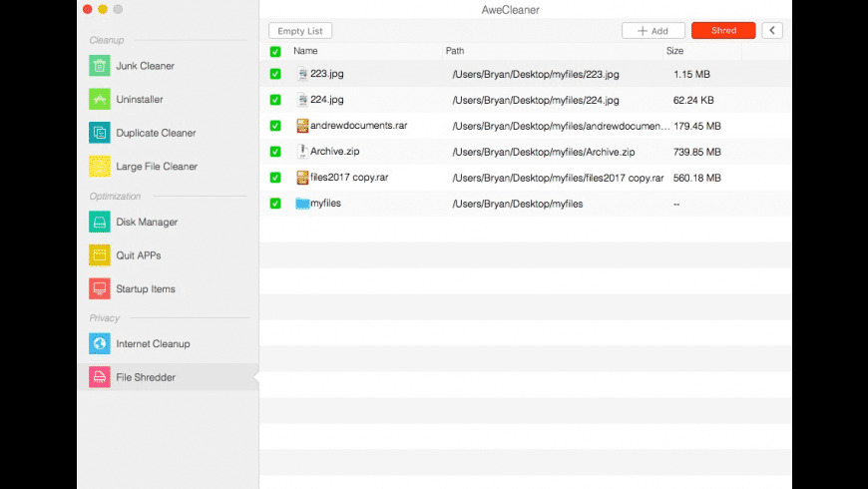Click the truncated andrewdocumen… path
This screenshot has height=489, width=868.
[x=561, y=127]
